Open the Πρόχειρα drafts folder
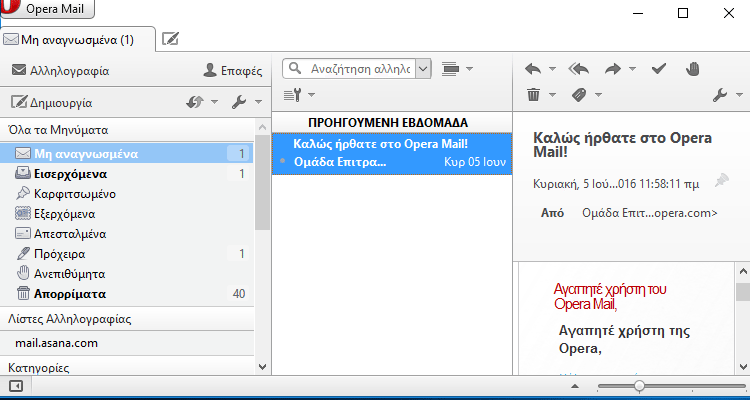750x400 pixels. [127, 254]
